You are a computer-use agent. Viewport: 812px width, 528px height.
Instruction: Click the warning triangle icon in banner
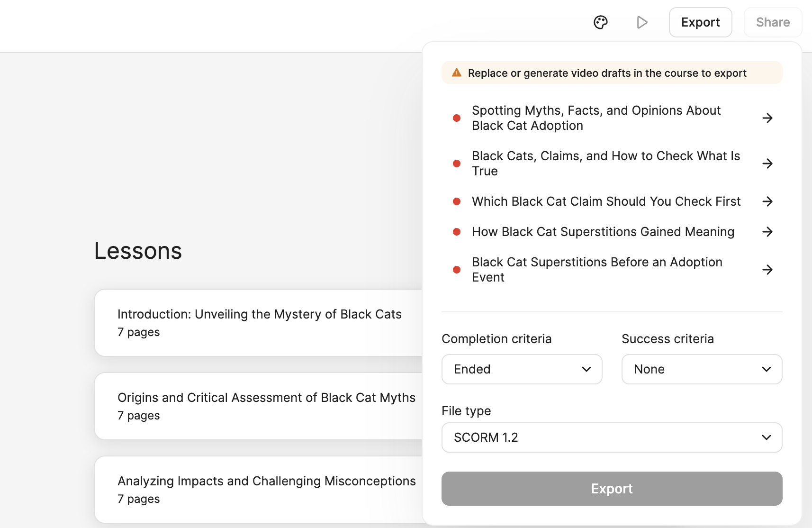pos(457,73)
